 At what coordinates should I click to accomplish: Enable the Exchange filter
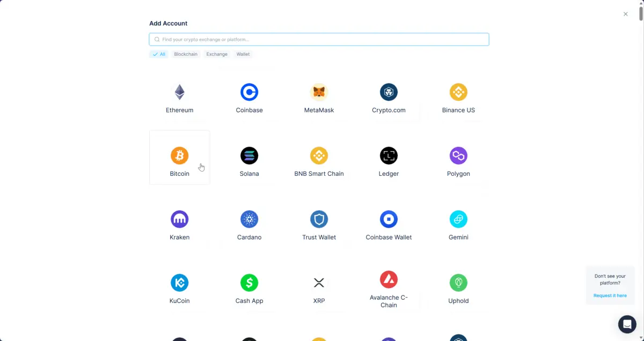[x=217, y=54]
